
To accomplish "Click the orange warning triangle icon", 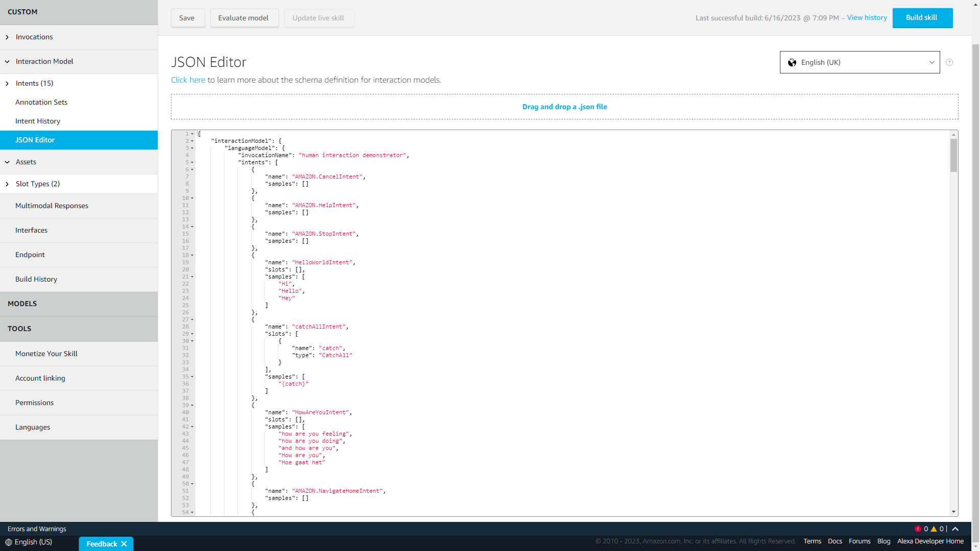I will coord(934,529).
